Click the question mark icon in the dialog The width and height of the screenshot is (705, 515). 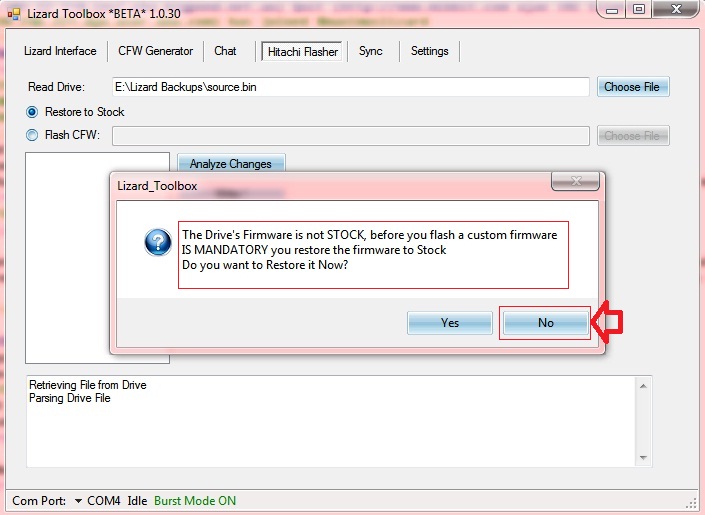tap(158, 242)
